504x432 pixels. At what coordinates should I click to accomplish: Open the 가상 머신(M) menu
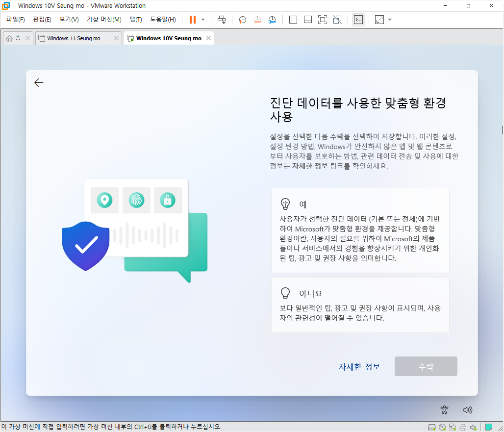pos(104,19)
